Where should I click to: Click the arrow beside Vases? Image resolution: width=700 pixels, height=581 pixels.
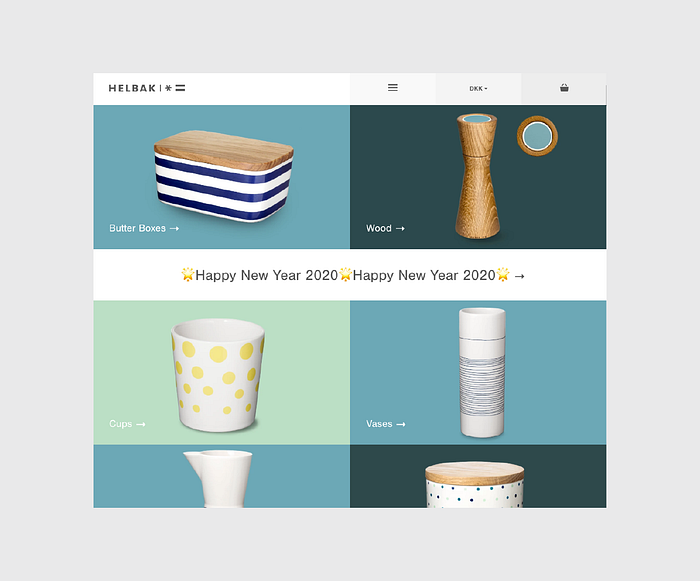coord(401,424)
